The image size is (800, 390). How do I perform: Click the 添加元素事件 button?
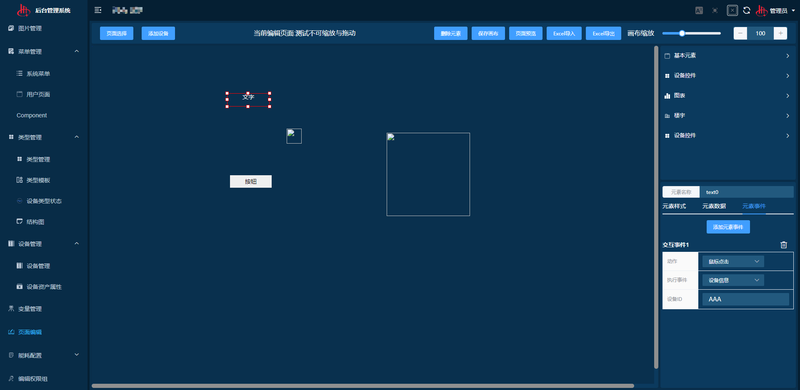728,227
